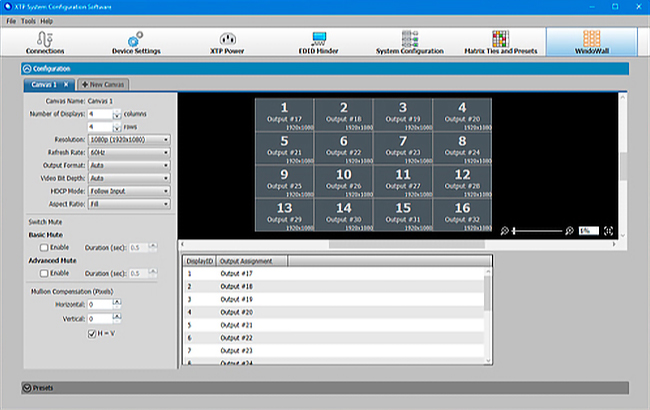Select display 6 tile on canvas
This screenshot has width=650, height=410.
[x=343, y=147]
